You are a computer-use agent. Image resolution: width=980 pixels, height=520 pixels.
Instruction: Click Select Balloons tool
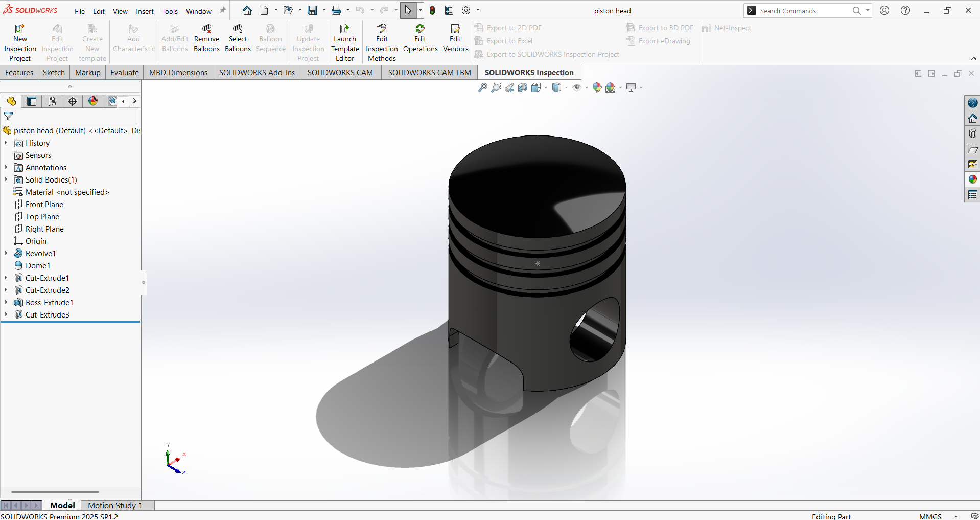point(238,38)
